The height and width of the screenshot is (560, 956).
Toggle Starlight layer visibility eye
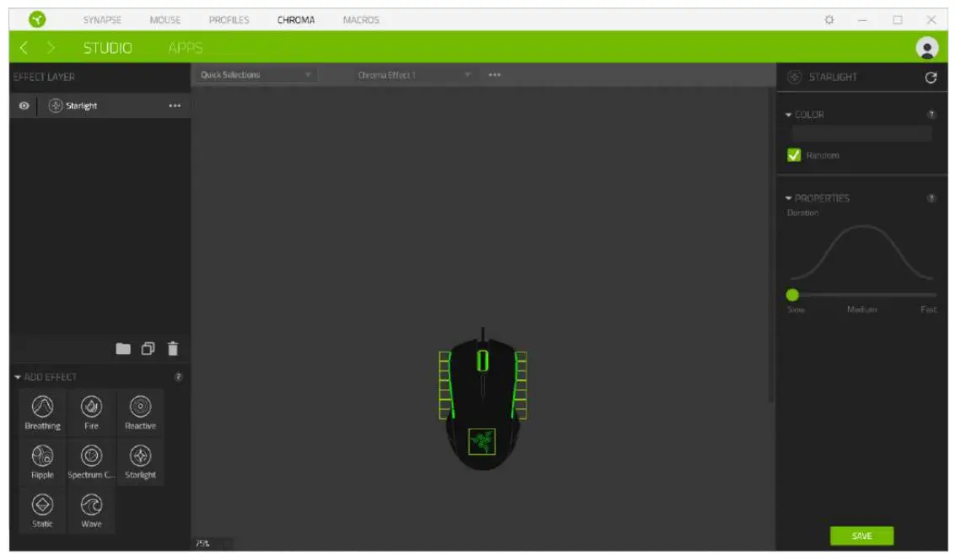pos(24,106)
